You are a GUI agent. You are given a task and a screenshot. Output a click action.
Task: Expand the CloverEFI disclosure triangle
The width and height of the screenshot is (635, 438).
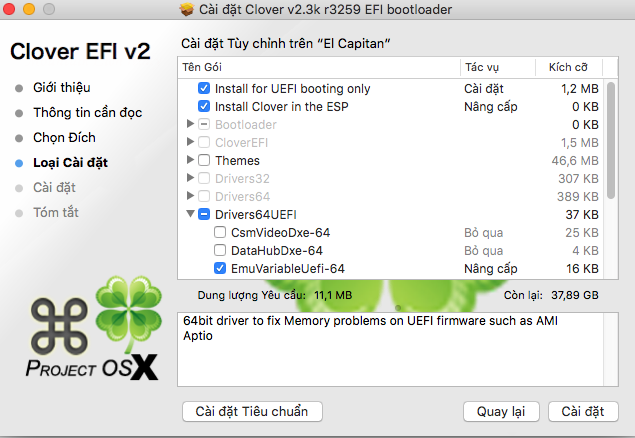(x=190, y=142)
